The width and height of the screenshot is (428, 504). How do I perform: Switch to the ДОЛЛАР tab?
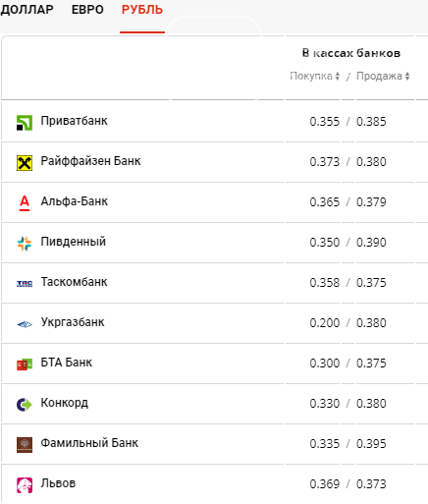(x=27, y=10)
